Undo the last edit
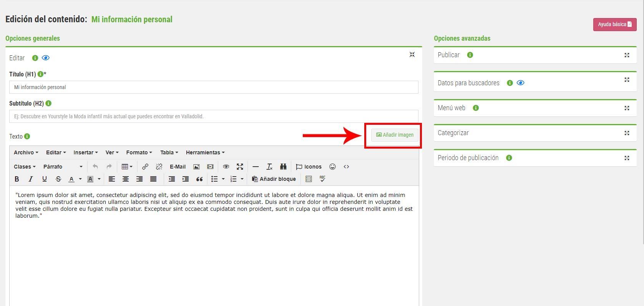The width and height of the screenshot is (644, 306). (x=95, y=167)
